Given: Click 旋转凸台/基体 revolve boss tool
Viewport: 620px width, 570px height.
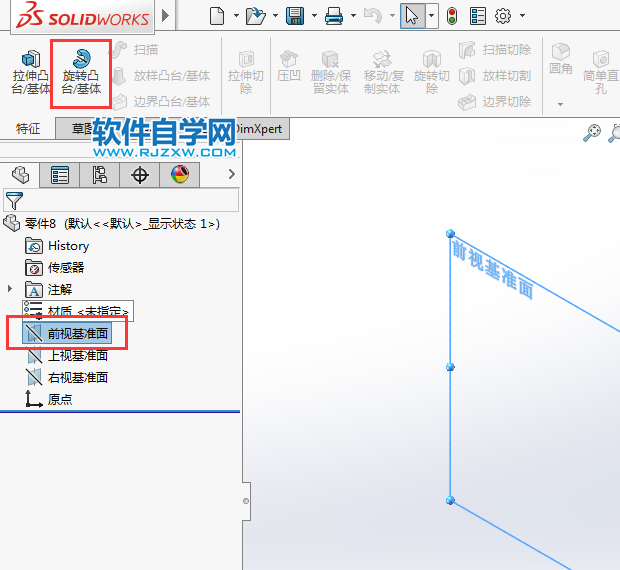Looking at the screenshot, I should tap(81, 72).
